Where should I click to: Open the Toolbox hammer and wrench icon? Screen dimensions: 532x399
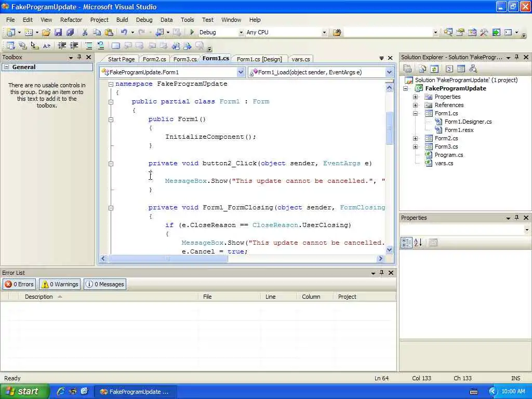click(x=484, y=32)
